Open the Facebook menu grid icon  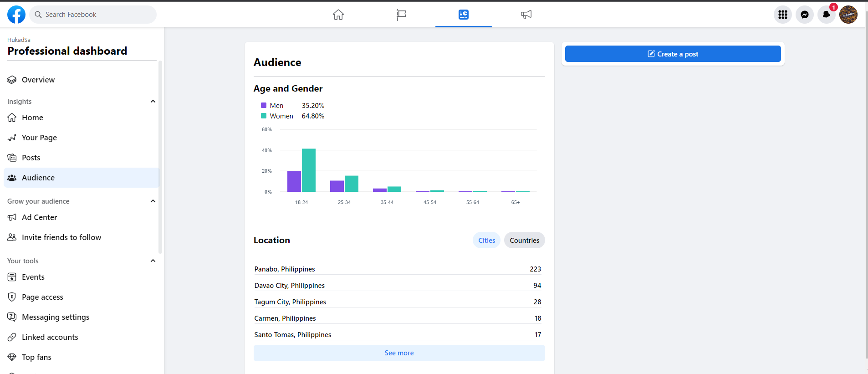[782, 15]
